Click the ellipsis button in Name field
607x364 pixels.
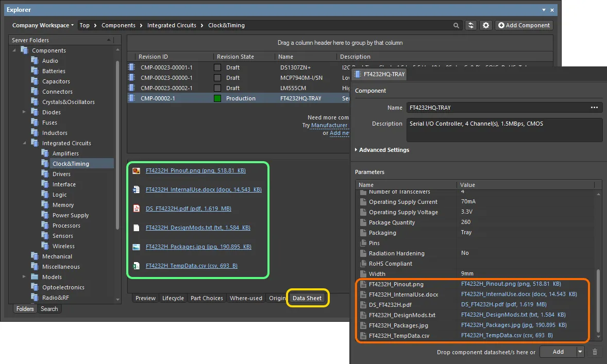[594, 108]
